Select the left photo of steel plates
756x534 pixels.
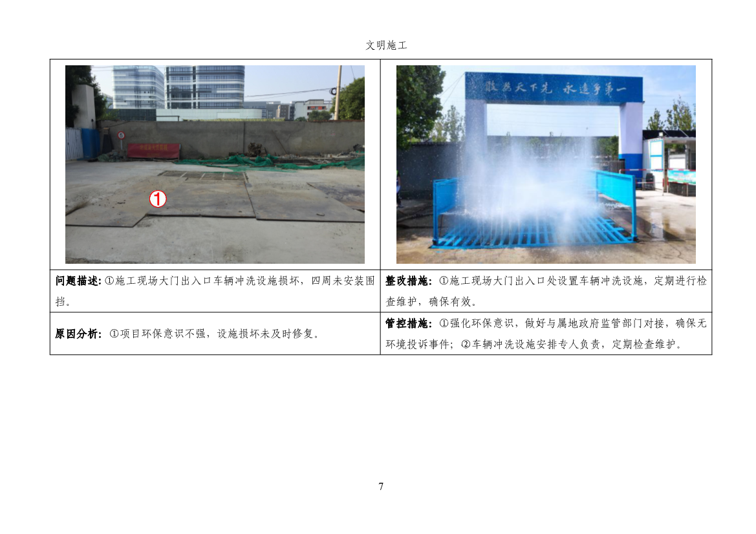tap(215, 164)
